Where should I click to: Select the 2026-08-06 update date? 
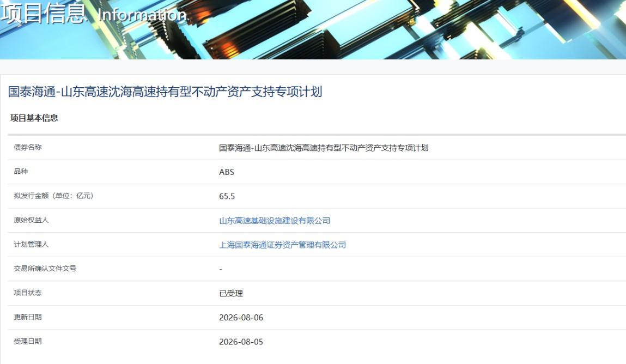click(241, 318)
